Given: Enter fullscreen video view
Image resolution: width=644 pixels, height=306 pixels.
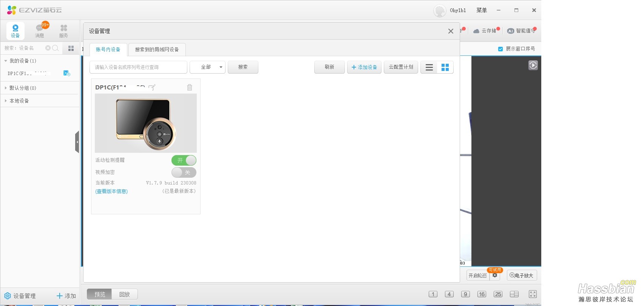Looking at the screenshot, I should [533, 294].
